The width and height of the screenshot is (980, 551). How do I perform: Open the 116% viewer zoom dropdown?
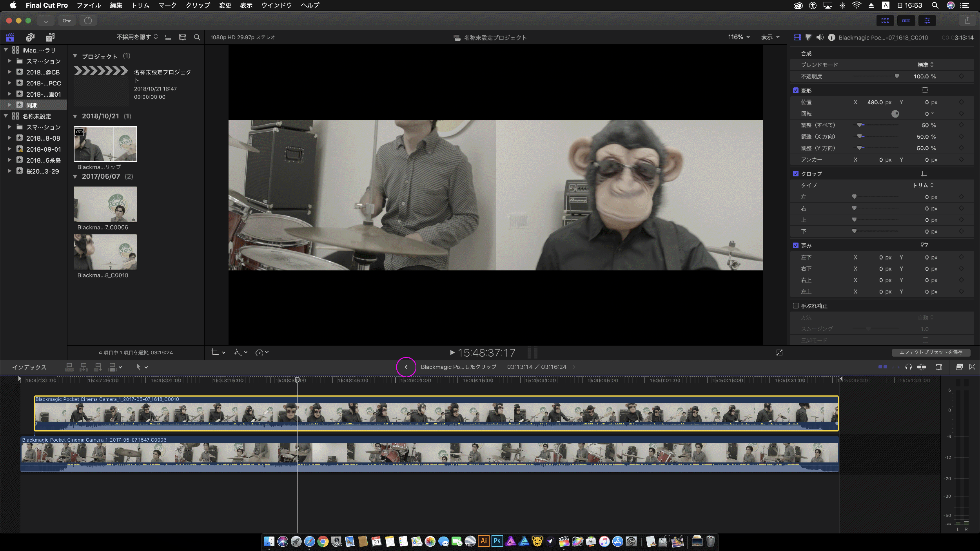point(739,37)
